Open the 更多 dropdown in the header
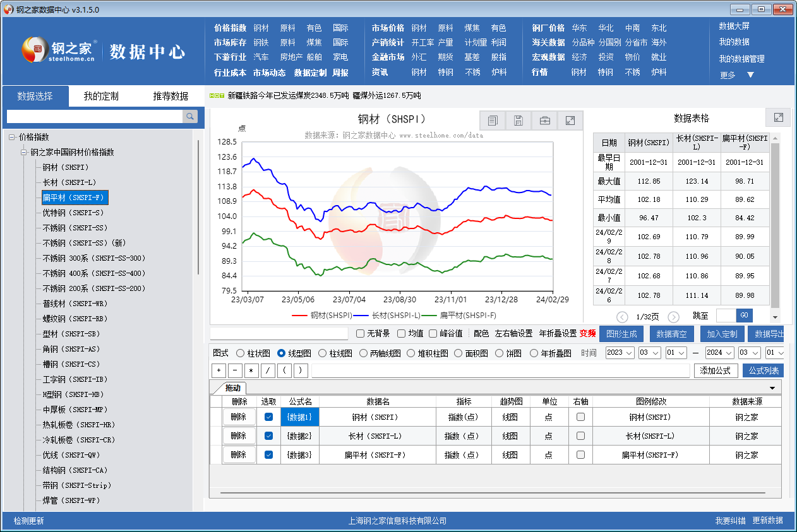The height and width of the screenshot is (532, 797). pyautogui.click(x=750, y=75)
